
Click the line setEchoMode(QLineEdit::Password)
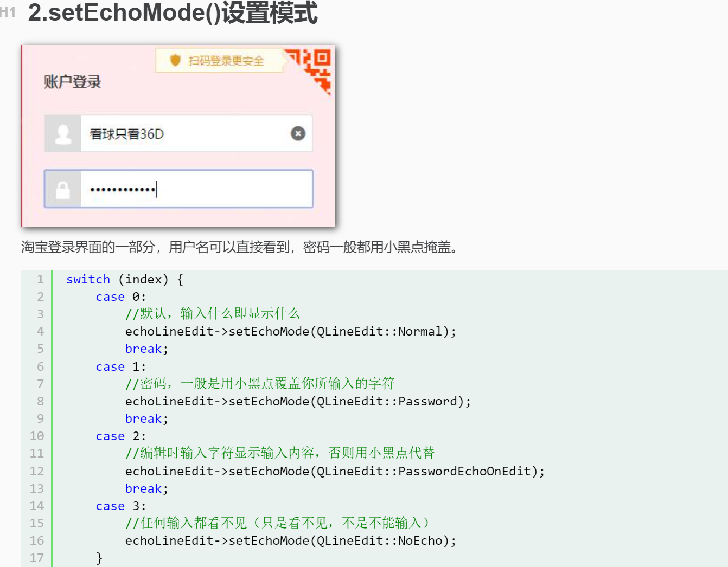[x=298, y=401]
